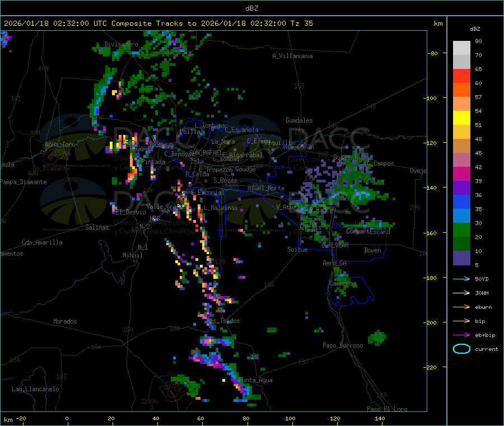Click the Divisadero map label

click(x=121, y=44)
